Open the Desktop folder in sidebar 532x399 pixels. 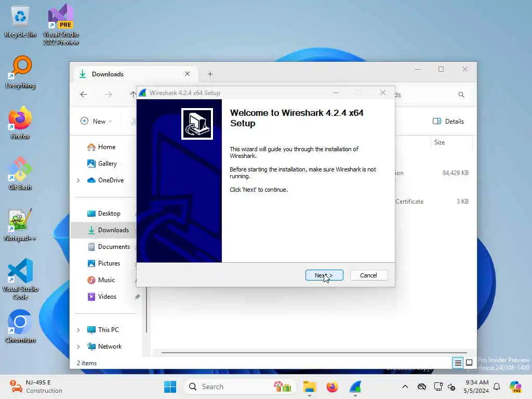point(104,214)
